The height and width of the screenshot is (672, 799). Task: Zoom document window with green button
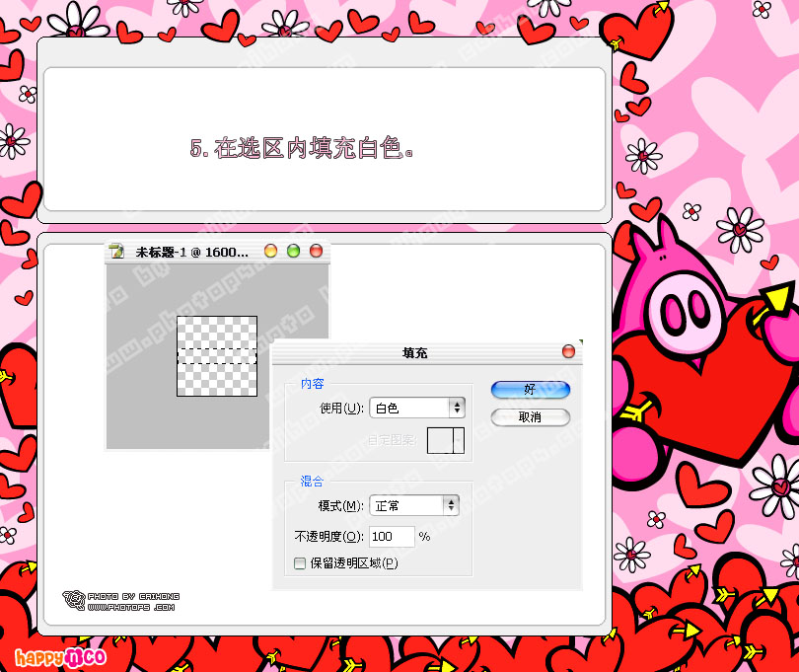click(293, 251)
